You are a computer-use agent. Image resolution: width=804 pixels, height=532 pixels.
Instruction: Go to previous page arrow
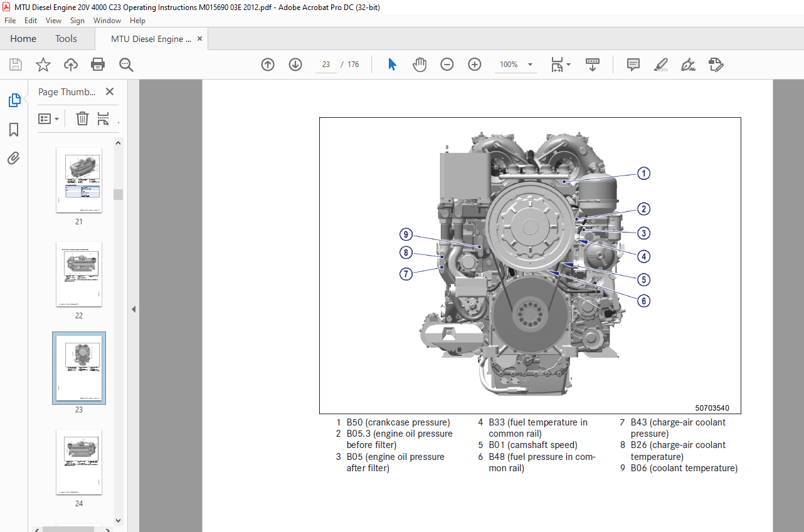tap(268, 65)
